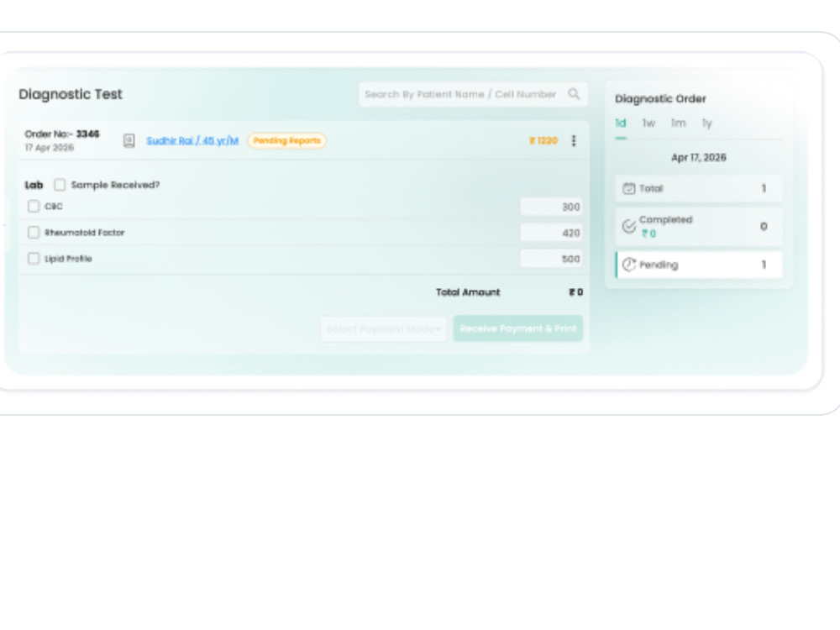This screenshot has width=840, height=630.
Task: Click the Order No:- 3346 text
Action: pyautogui.click(x=62, y=134)
